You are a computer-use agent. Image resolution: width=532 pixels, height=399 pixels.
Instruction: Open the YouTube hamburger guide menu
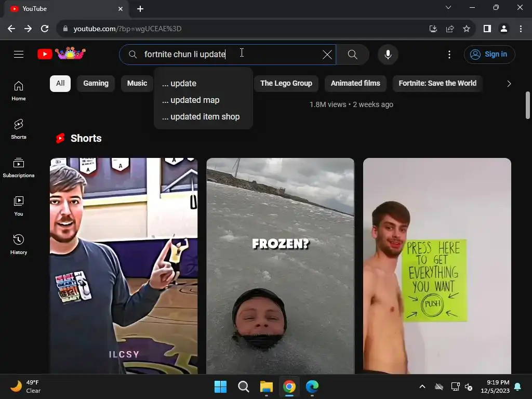click(19, 54)
